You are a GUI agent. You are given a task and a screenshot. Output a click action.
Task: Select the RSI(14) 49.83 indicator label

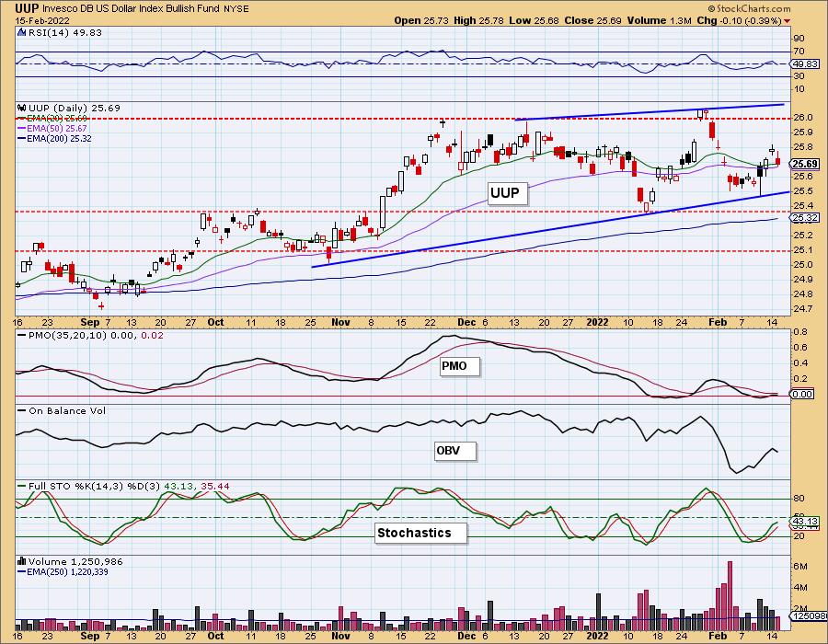65,33
